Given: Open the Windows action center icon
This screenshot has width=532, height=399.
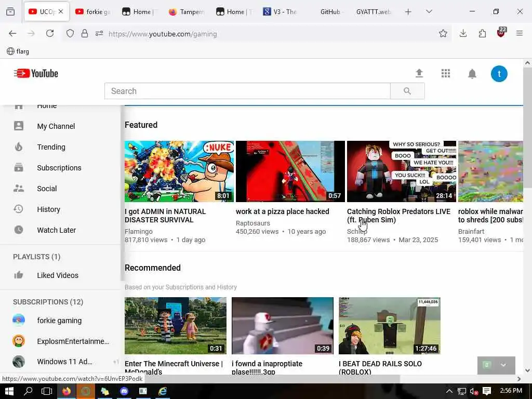Looking at the screenshot, I should (x=487, y=391).
